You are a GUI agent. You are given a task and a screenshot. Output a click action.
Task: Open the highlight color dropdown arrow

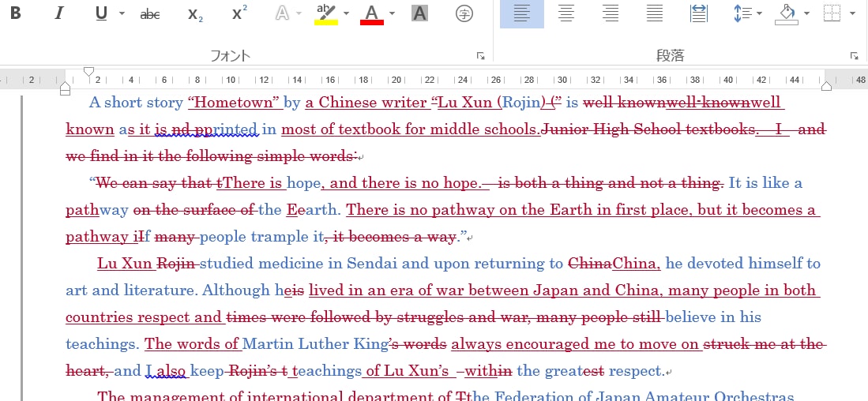point(347,13)
